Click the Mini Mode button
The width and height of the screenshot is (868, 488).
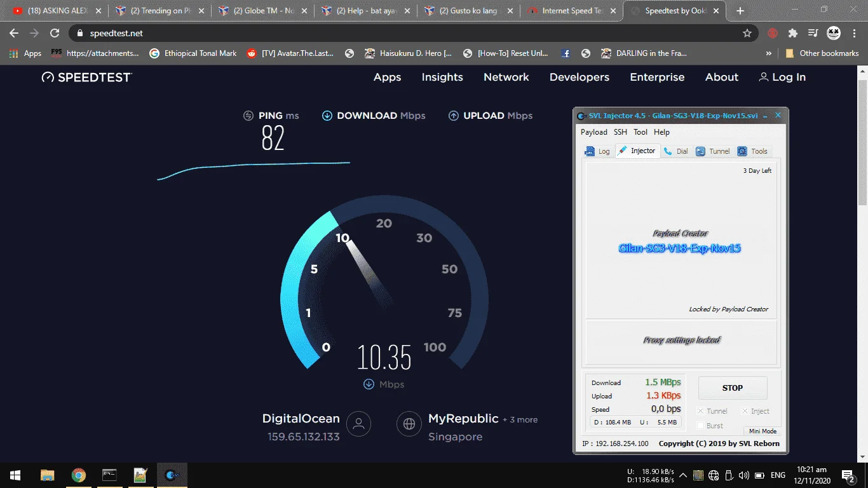(763, 431)
